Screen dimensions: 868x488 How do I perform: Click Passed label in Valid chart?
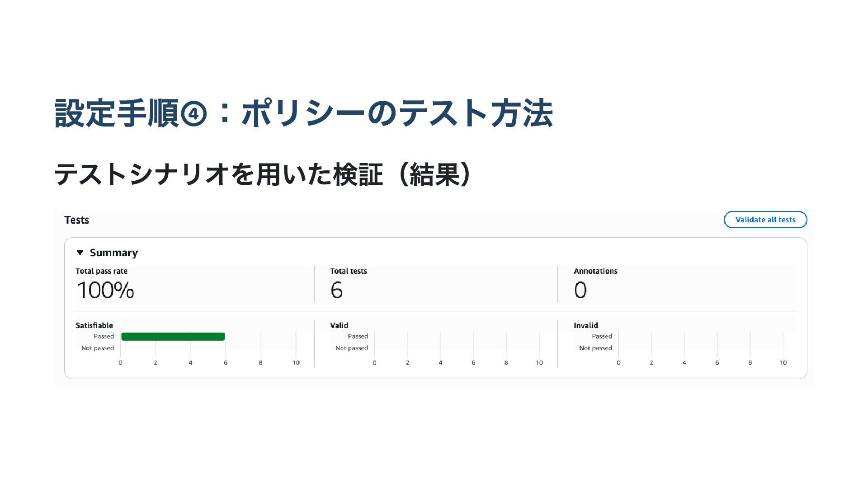point(358,336)
